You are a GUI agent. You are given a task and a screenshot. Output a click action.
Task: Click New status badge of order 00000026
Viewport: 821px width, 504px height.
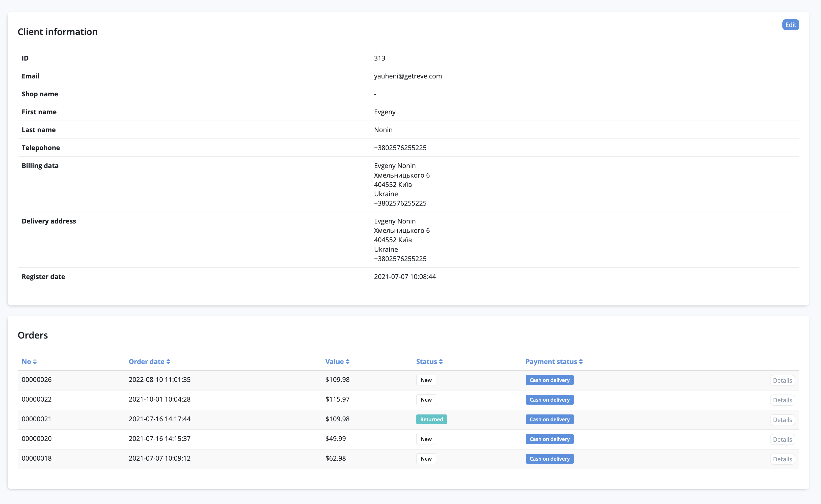(426, 380)
